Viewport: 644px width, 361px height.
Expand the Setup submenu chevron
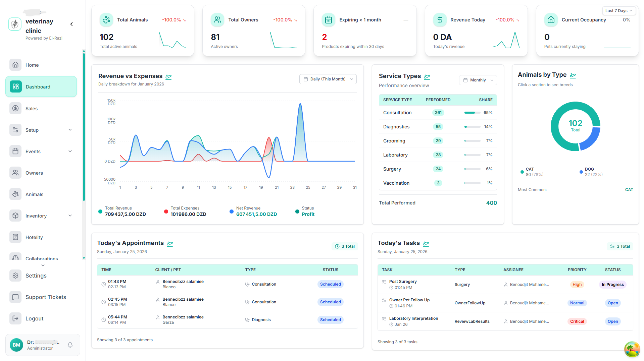[70, 130]
